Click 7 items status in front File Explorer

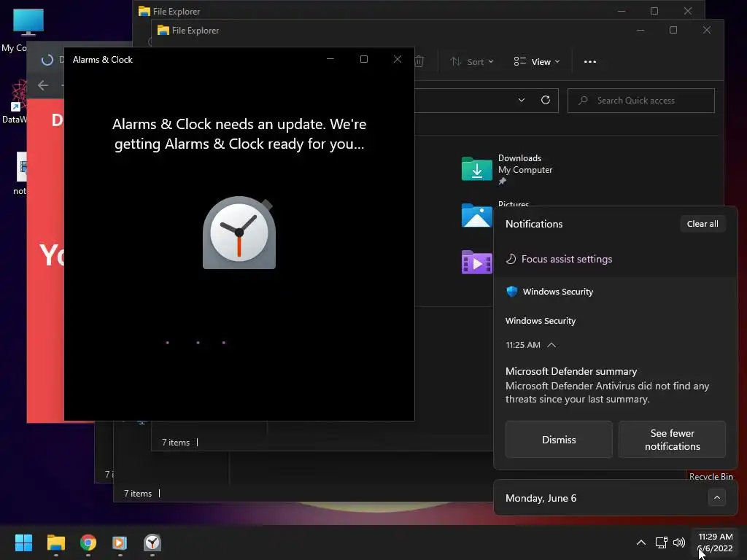[176, 443]
